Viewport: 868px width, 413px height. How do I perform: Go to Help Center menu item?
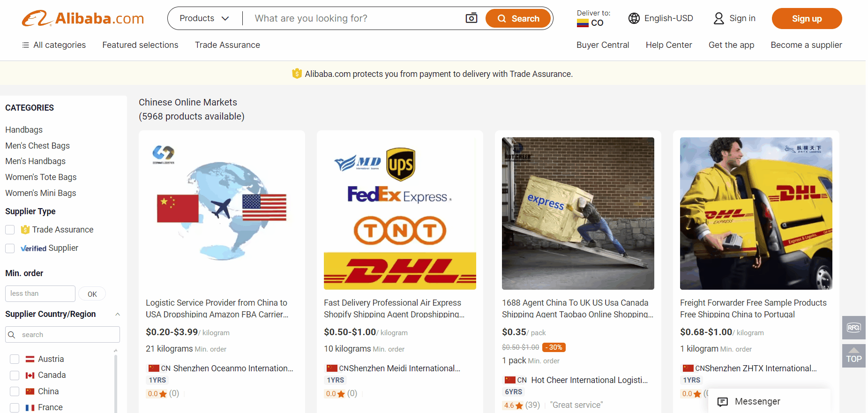click(x=668, y=45)
